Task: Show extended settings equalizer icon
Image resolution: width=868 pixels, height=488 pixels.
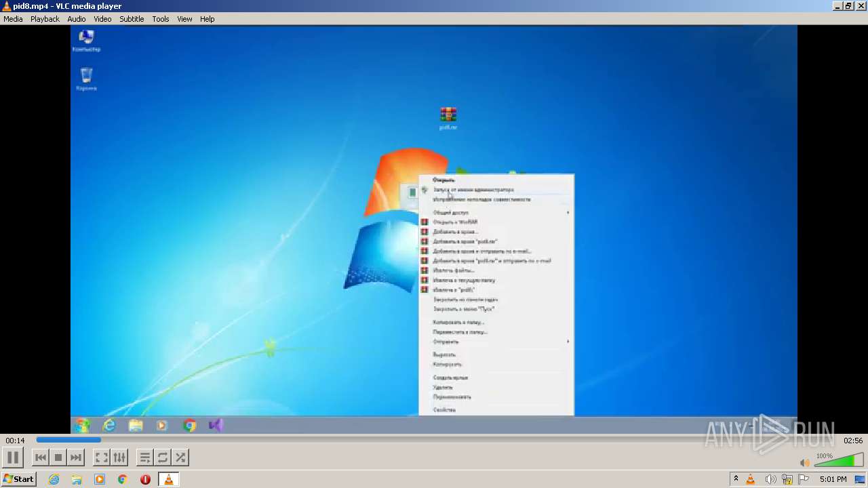Action: point(119,457)
